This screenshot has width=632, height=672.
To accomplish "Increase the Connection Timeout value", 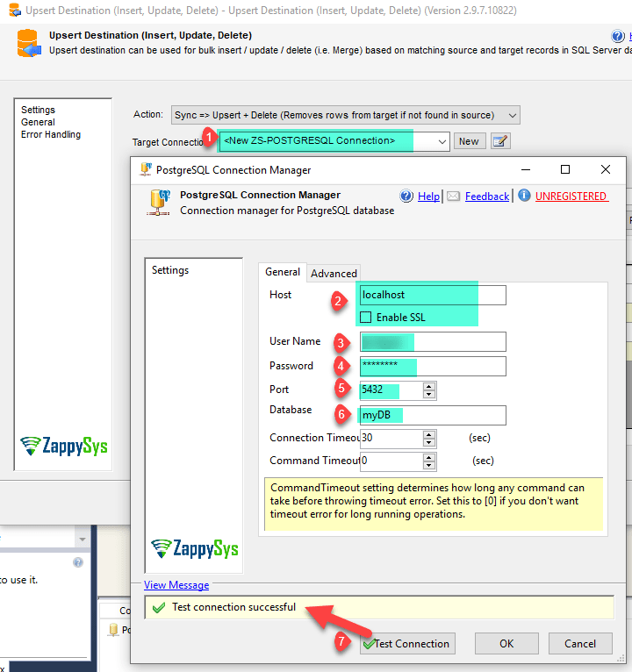I will pos(428,434).
